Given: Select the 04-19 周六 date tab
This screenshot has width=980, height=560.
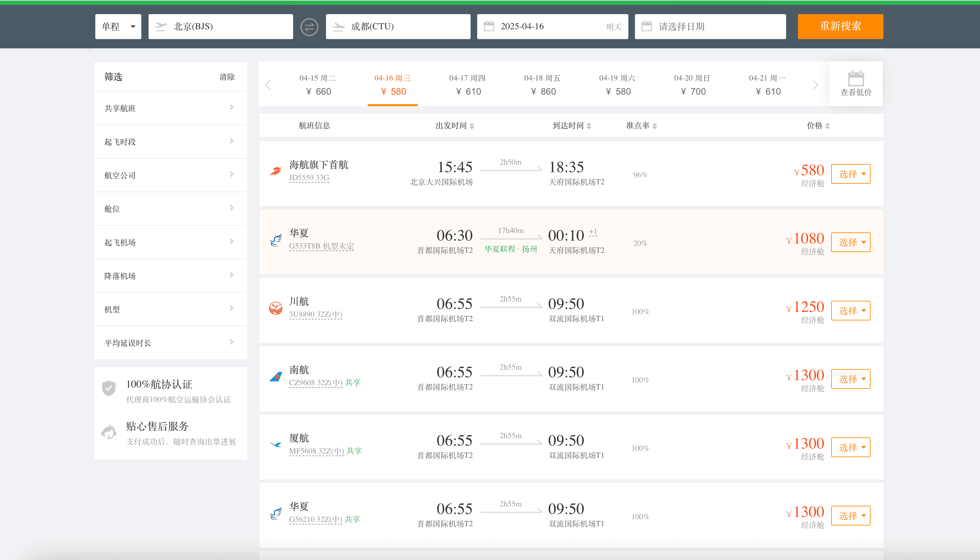Looking at the screenshot, I should (x=617, y=84).
